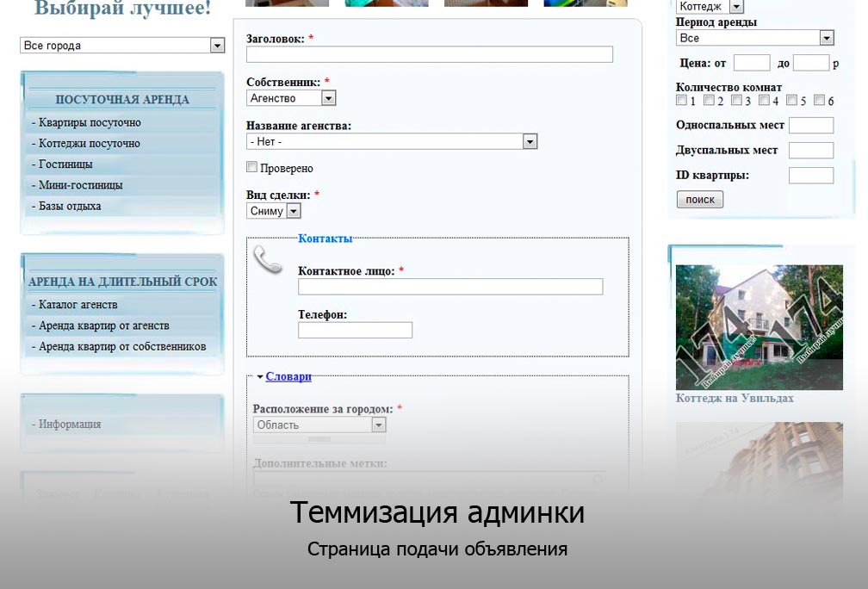Open Аренда квартир от собственников link

point(122,346)
